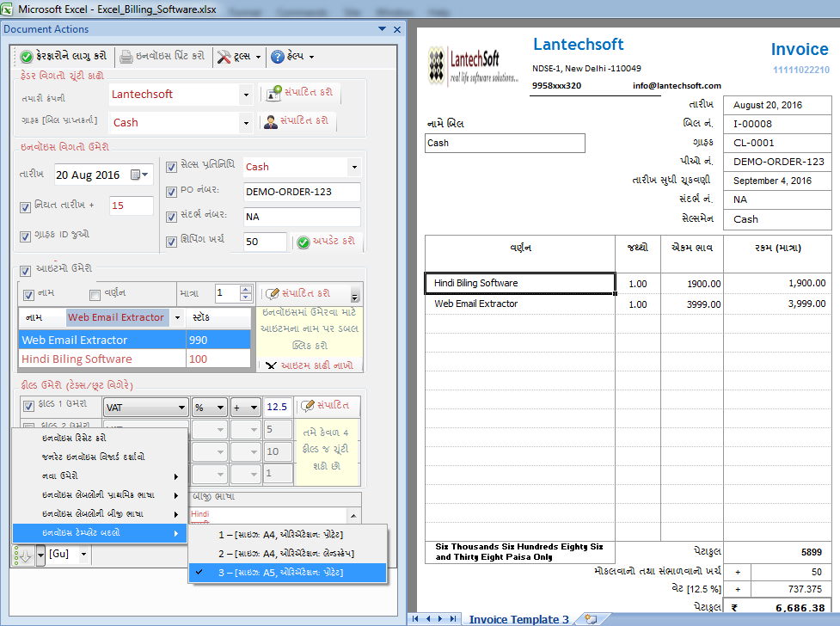Go to previous sheet navigation arrow

pyautogui.click(x=428, y=618)
